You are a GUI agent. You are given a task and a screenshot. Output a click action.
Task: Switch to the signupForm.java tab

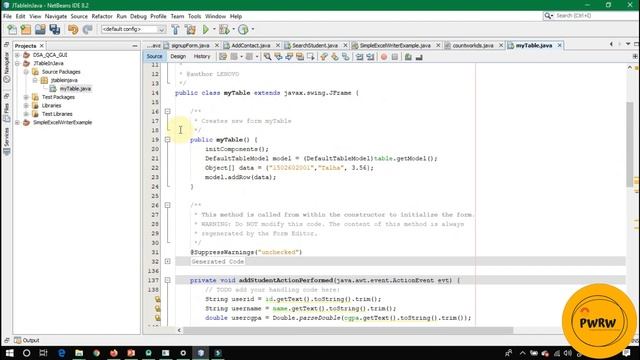(190, 45)
